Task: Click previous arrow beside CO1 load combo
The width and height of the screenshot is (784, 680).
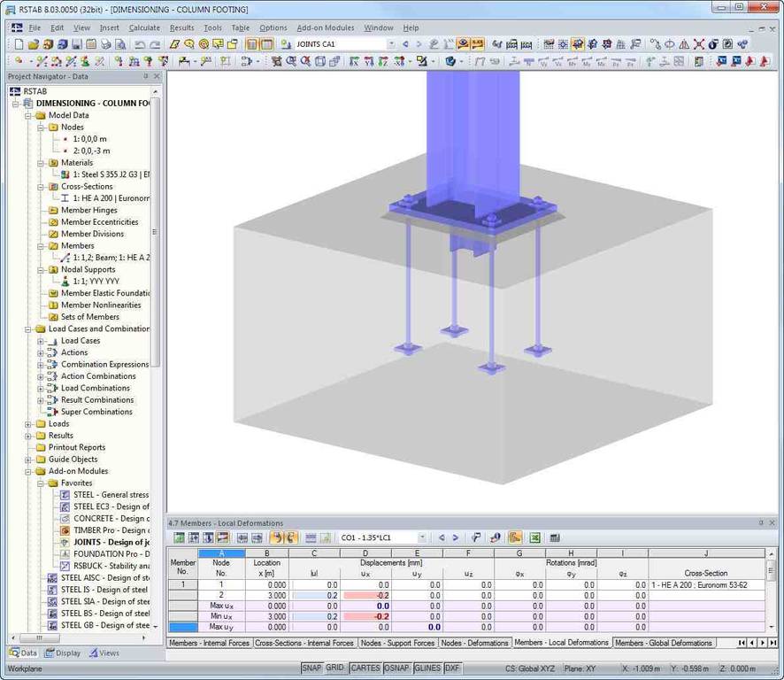Action: tap(442, 537)
